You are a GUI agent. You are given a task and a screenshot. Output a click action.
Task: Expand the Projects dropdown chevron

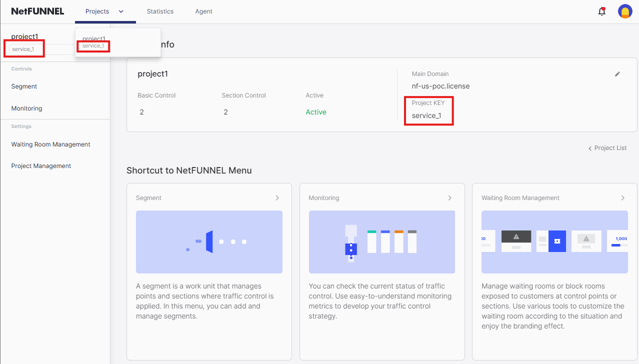[x=120, y=10]
